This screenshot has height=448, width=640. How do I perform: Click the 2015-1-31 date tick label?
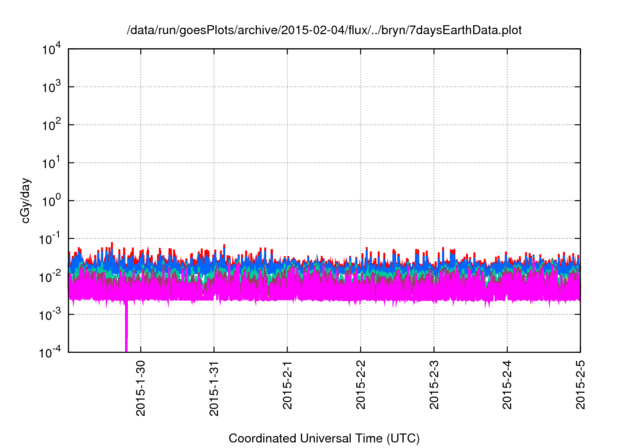214,388
